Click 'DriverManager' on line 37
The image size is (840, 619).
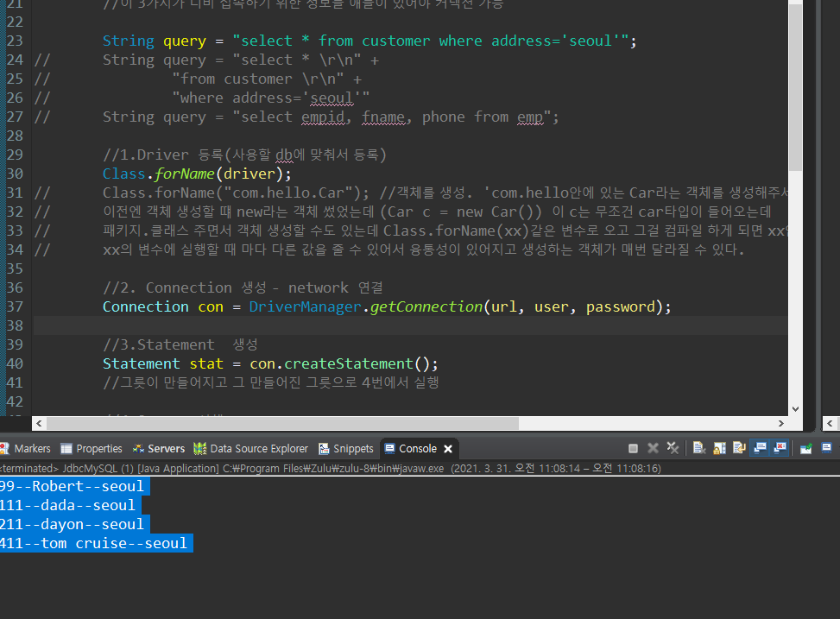(x=306, y=306)
